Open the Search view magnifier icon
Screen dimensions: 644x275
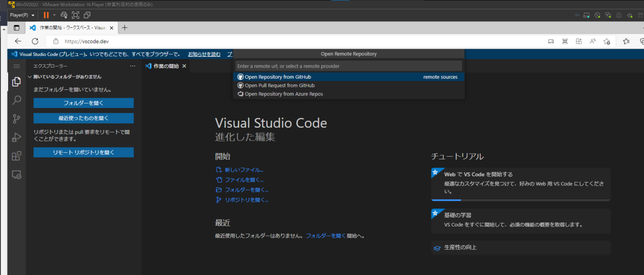16,100
